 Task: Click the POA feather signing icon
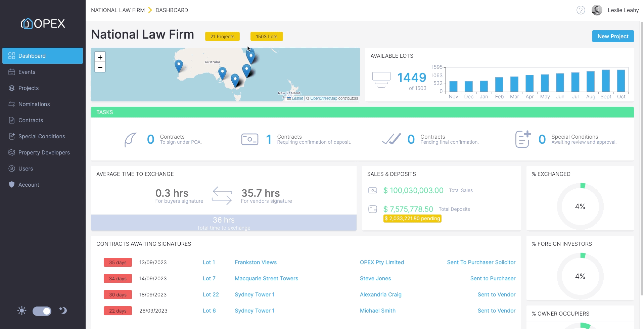(x=131, y=140)
